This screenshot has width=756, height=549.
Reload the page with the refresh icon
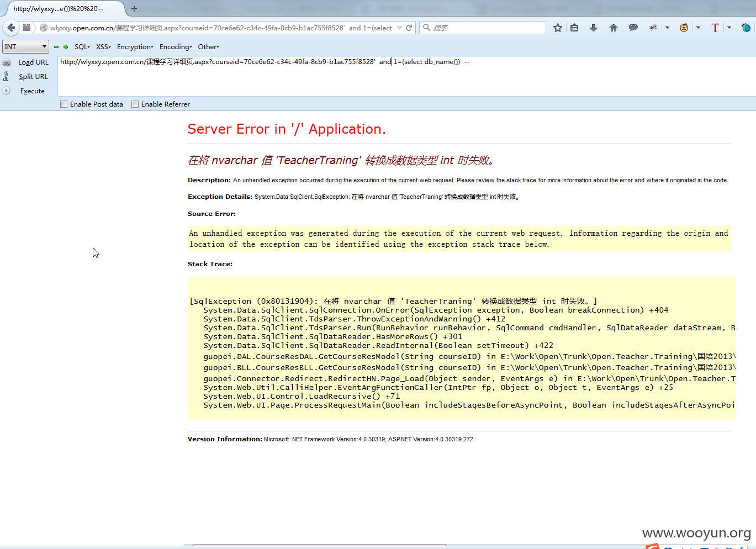409,28
